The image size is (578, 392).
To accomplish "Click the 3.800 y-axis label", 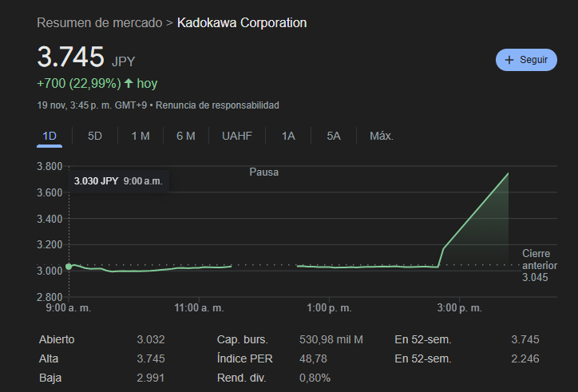I will point(49,166).
